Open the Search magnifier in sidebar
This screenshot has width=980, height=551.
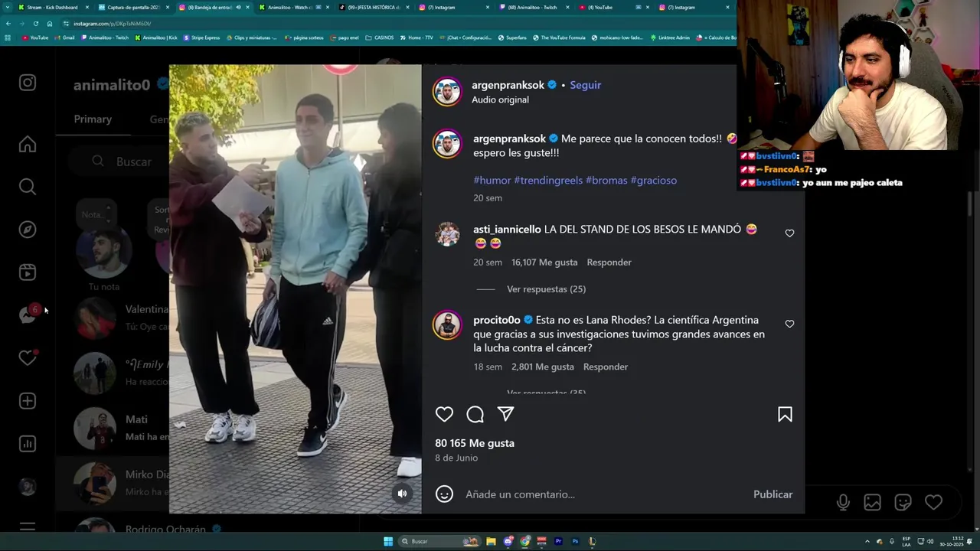[28, 187]
